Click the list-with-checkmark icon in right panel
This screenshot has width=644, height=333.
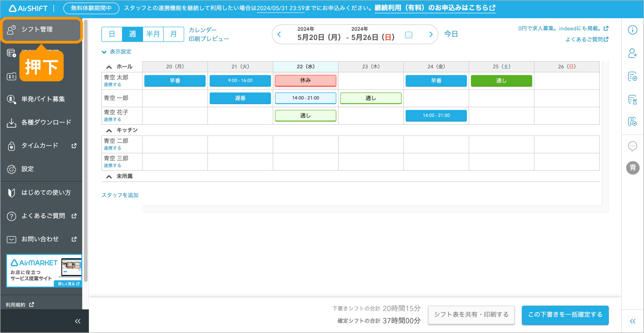632,76
